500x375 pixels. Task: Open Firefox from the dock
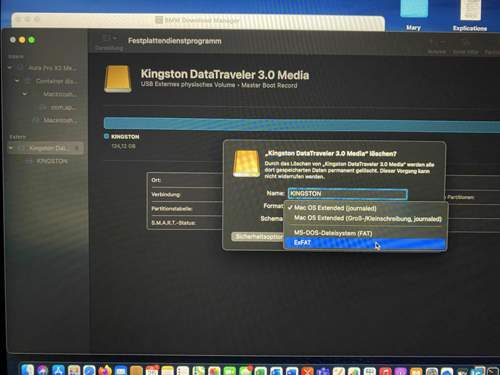coord(105,370)
